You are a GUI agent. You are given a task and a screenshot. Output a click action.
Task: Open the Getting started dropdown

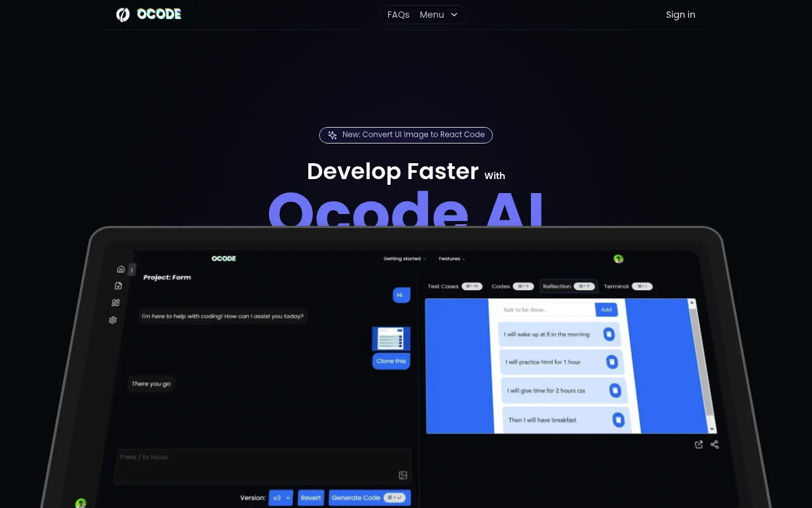[x=405, y=258]
